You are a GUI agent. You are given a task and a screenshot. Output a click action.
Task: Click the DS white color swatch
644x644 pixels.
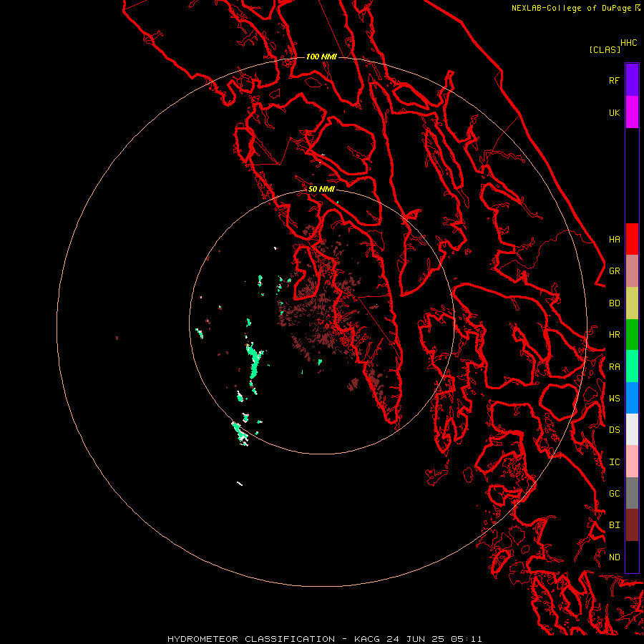(632, 429)
